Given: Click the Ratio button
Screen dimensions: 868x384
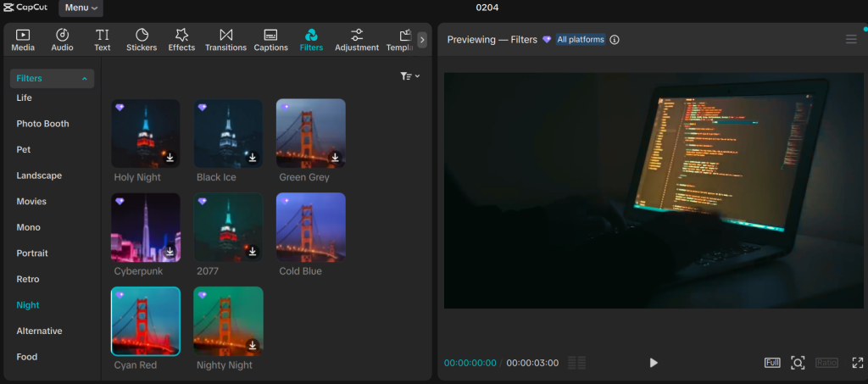Looking at the screenshot, I should [826, 363].
